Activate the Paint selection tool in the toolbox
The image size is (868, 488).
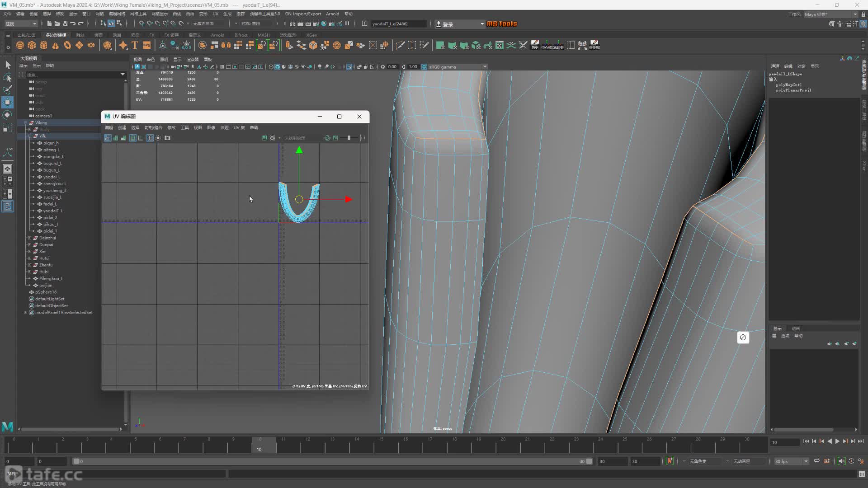click(7, 90)
